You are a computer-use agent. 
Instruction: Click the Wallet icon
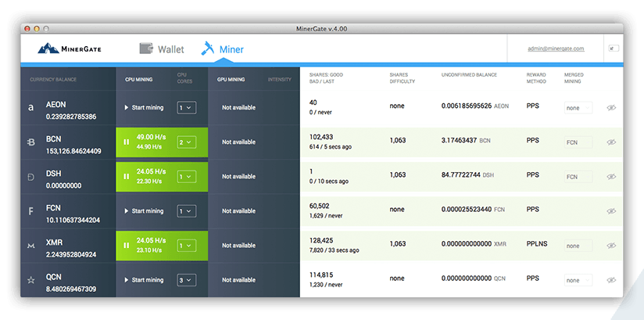(x=146, y=49)
